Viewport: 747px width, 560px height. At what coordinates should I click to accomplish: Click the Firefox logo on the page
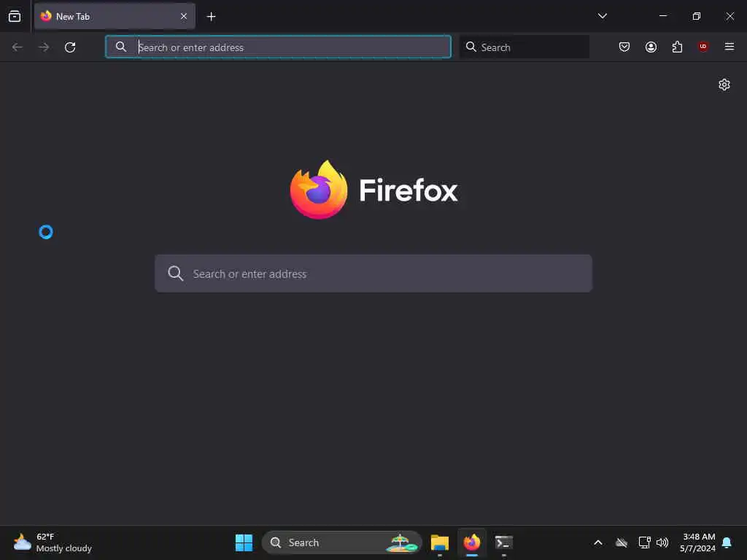[374, 190]
